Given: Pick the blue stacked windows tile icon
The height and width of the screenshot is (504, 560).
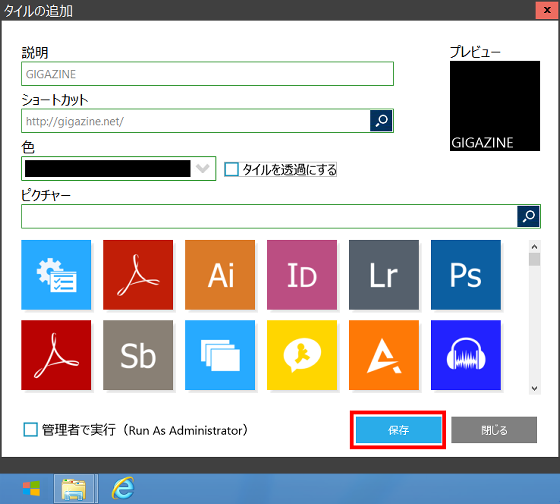Looking at the screenshot, I should tap(220, 355).
